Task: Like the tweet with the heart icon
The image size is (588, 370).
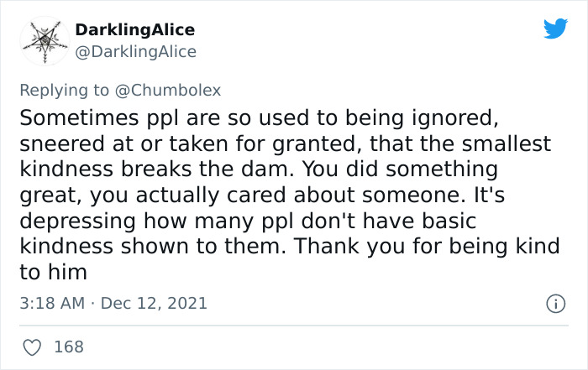Action: pyautogui.click(x=34, y=346)
